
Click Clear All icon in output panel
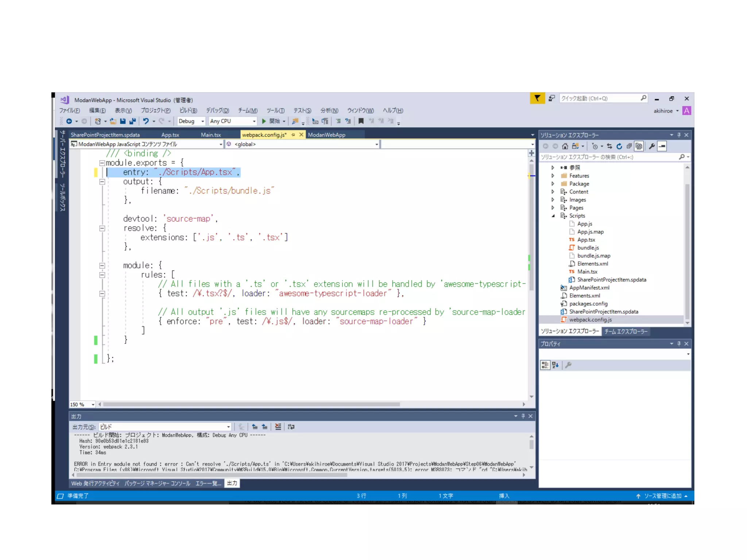[278, 427]
